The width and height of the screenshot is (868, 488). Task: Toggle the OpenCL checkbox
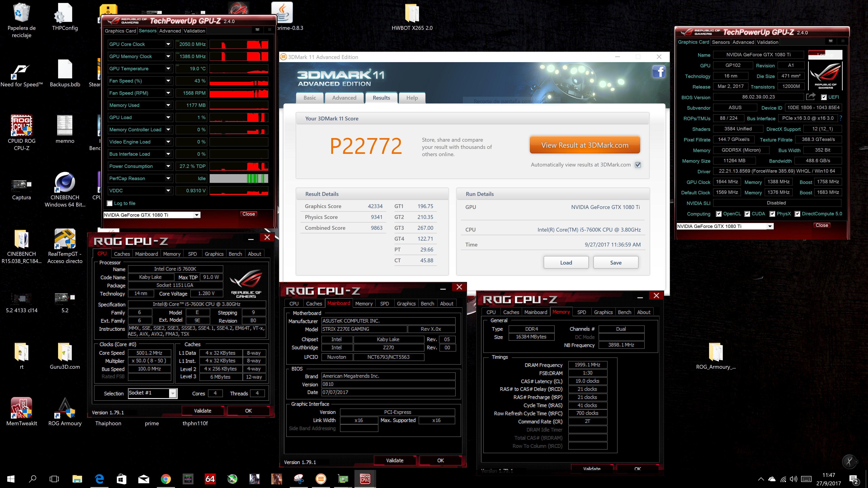coord(718,214)
